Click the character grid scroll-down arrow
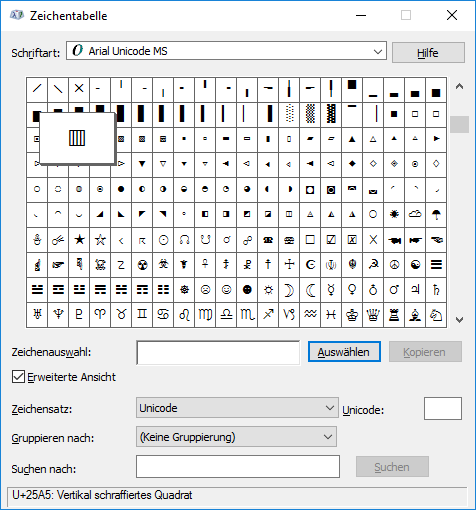476x510 pixels. click(x=459, y=320)
